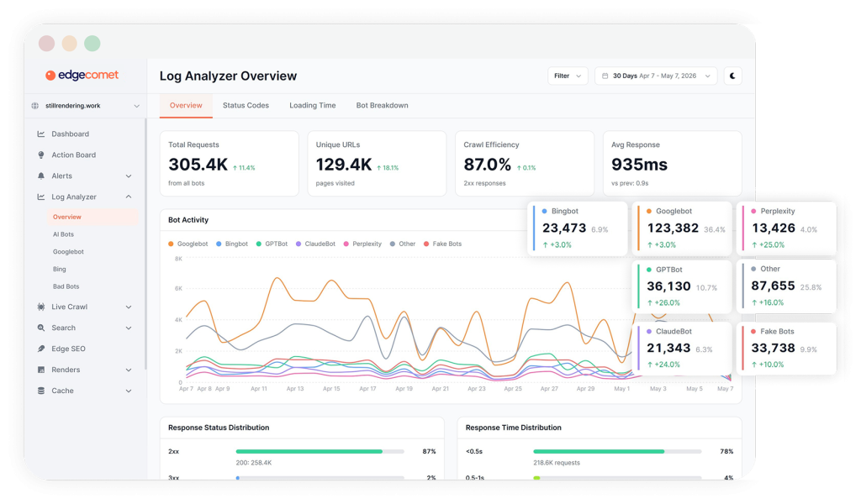This screenshot has width=861, height=504.
Task: Click the 'Response Time Distribution' title
Action: click(x=514, y=428)
